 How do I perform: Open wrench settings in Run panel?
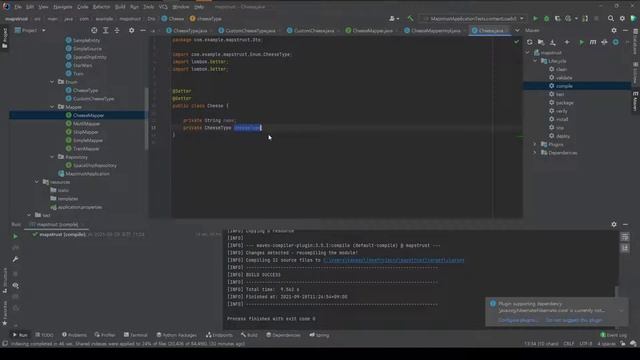click(16, 259)
